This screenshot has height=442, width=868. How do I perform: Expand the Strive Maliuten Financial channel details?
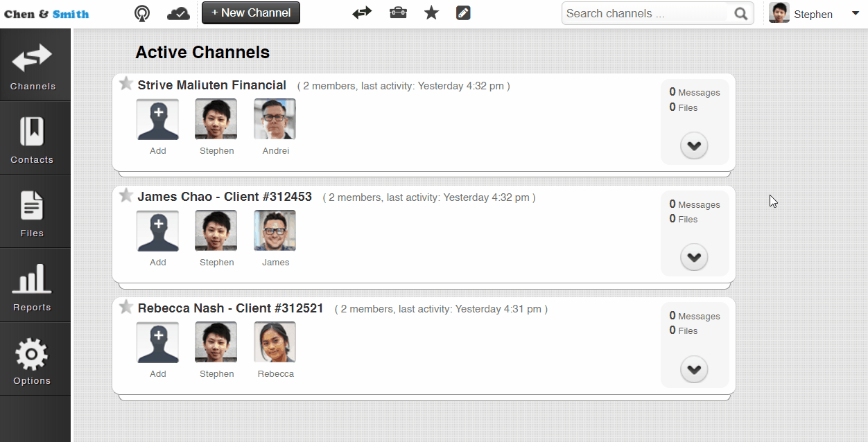(x=694, y=145)
